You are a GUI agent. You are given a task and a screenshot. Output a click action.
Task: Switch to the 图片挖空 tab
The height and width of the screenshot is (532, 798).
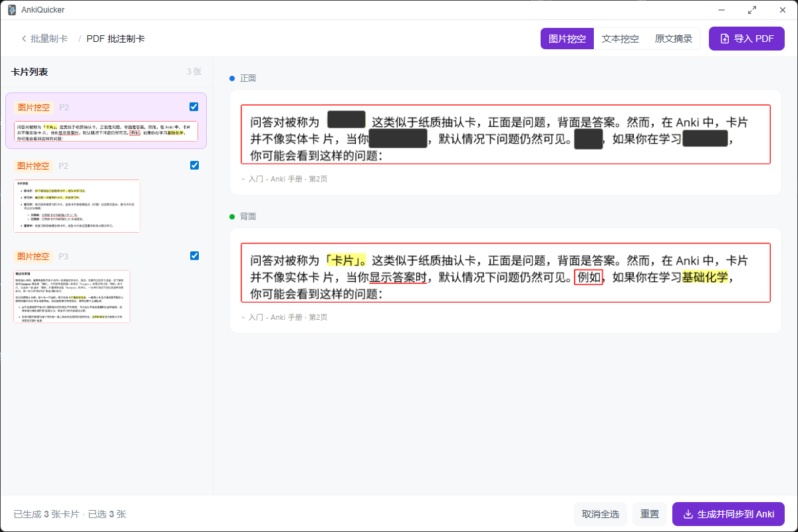(x=567, y=39)
